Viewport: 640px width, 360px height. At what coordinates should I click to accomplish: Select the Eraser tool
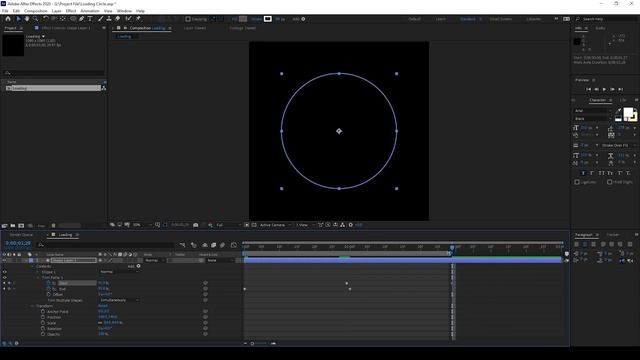(118, 19)
